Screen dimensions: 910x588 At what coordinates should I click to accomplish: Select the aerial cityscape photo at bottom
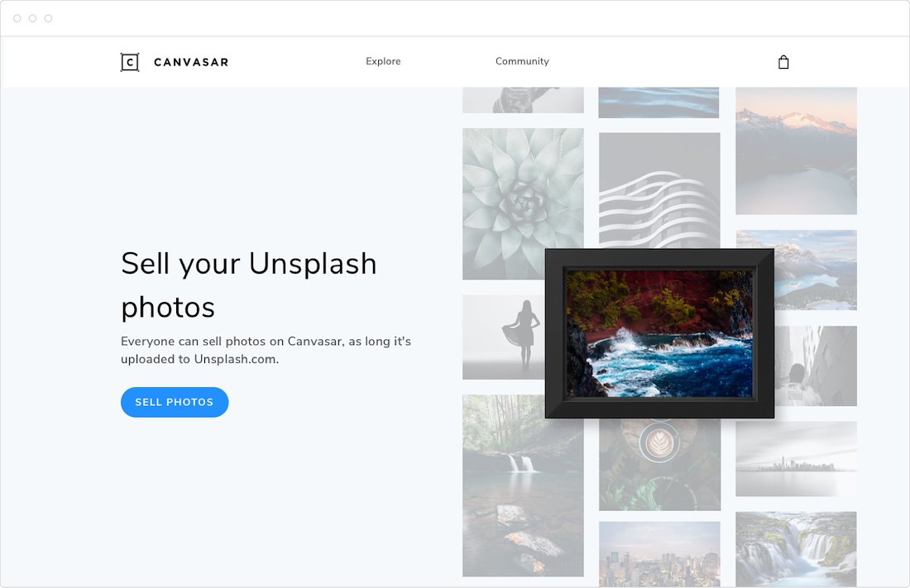659,554
